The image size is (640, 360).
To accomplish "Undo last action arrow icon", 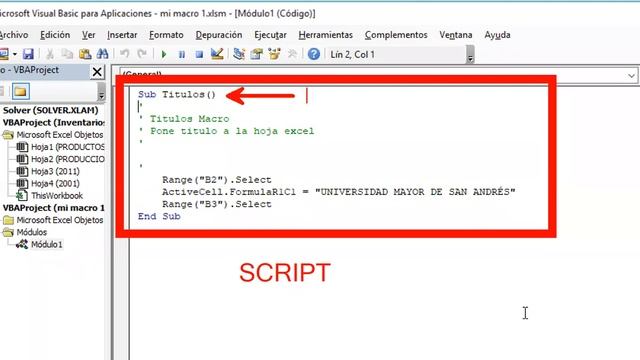I will point(124,54).
